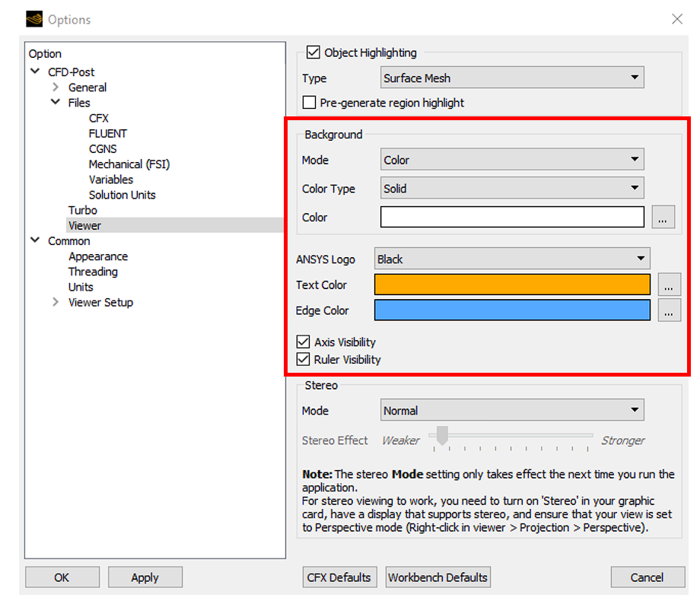Click the Apply button

click(145, 577)
